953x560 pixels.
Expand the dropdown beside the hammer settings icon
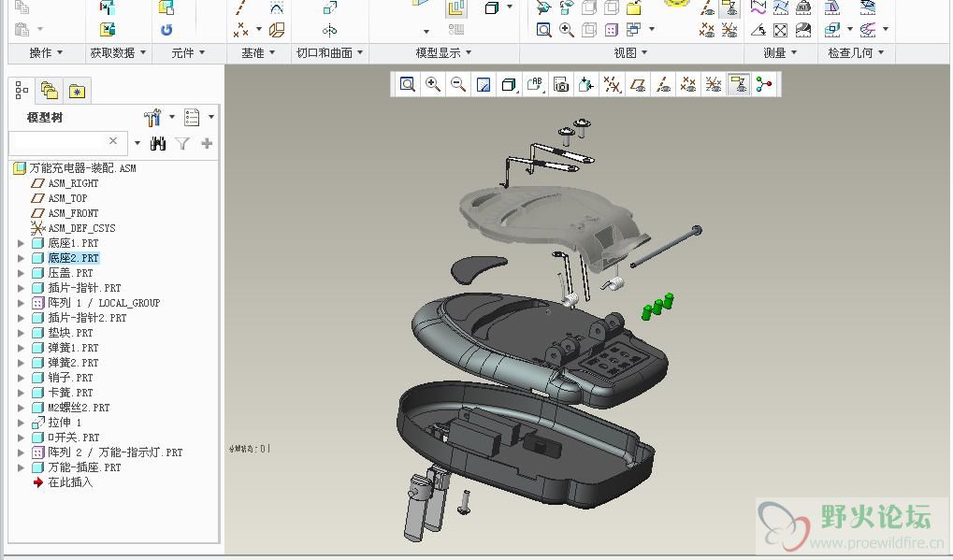click(x=172, y=117)
